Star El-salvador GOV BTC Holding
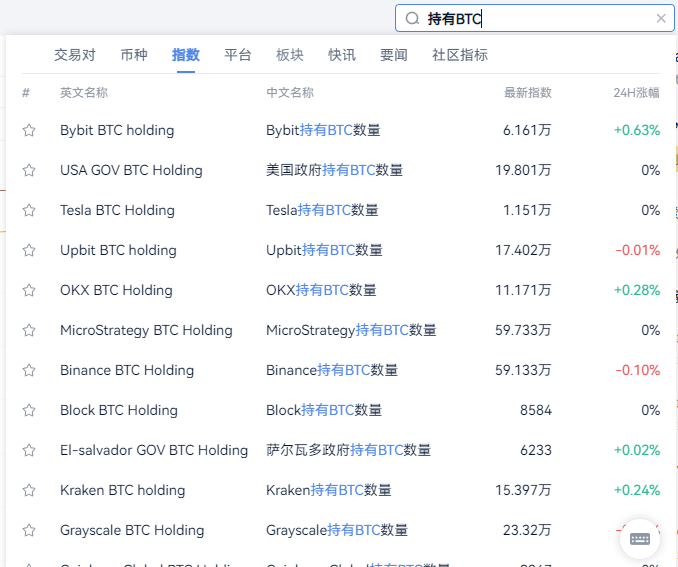The width and height of the screenshot is (678, 567). point(29,450)
